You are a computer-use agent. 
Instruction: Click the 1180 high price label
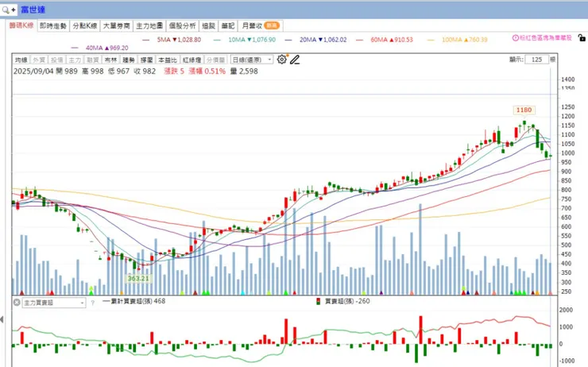pos(524,110)
